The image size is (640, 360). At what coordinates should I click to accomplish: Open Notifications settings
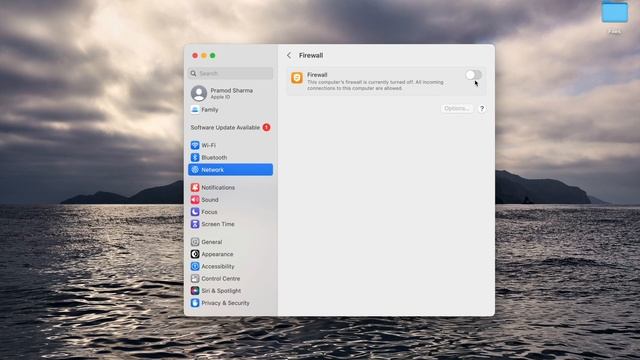point(231,187)
